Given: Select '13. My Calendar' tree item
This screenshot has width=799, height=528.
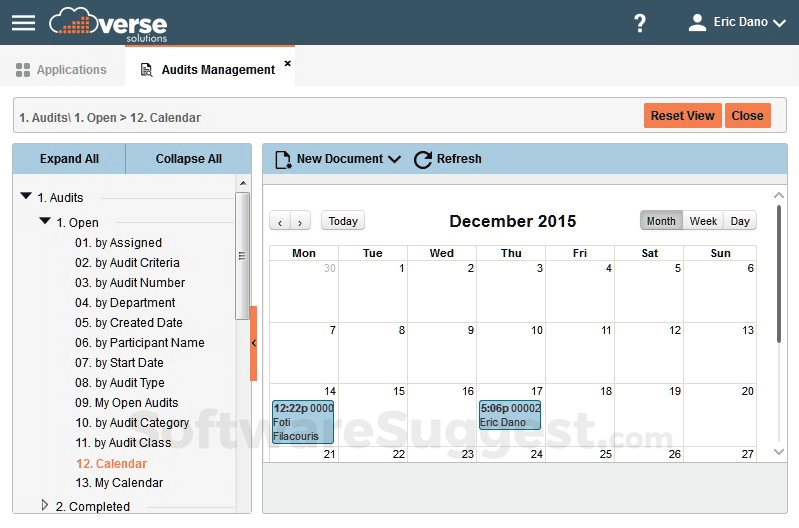Looking at the screenshot, I should pyautogui.click(x=119, y=483).
